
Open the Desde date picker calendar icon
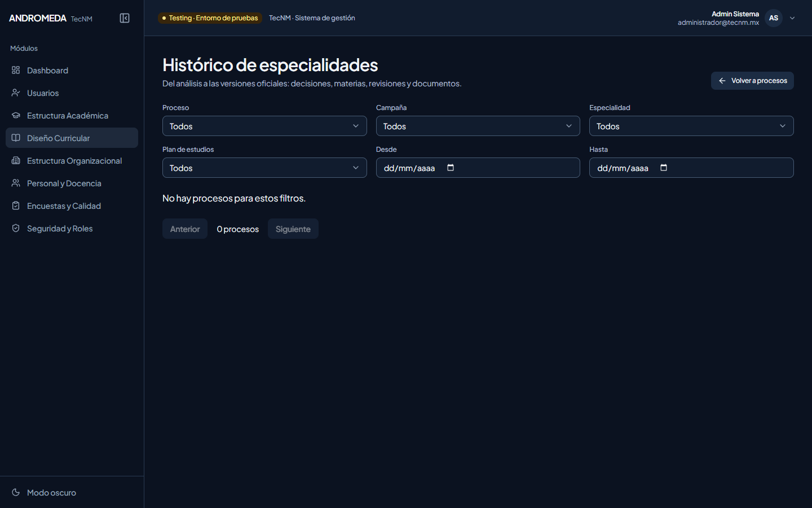(451, 168)
